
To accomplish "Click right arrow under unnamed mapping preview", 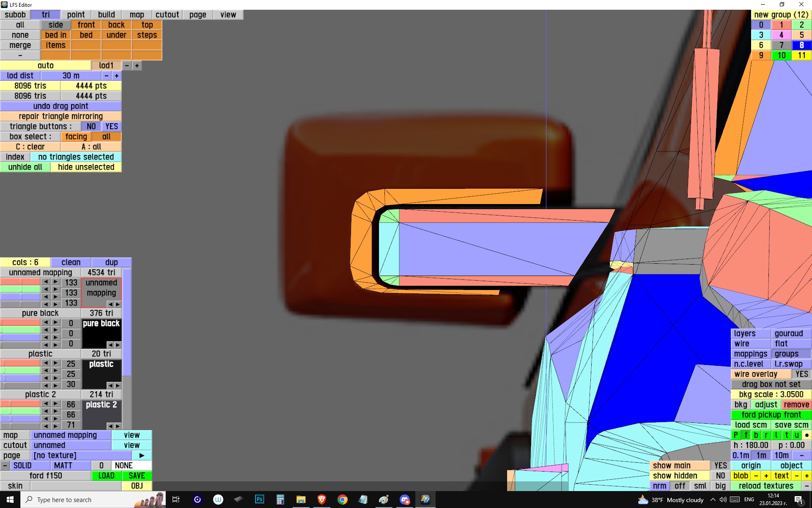I will tap(118, 304).
